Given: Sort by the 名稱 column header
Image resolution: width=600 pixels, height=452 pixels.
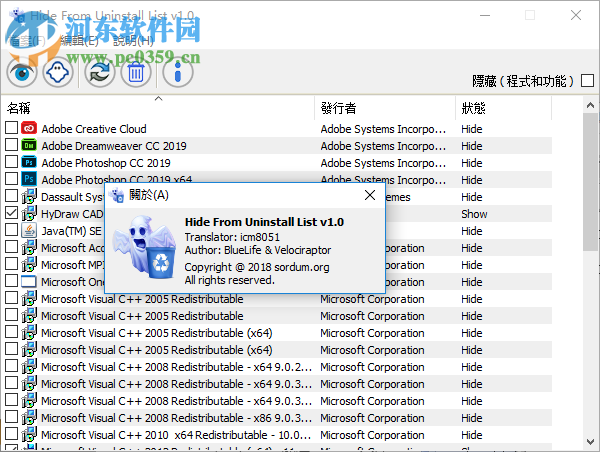Looking at the screenshot, I should 158,108.
